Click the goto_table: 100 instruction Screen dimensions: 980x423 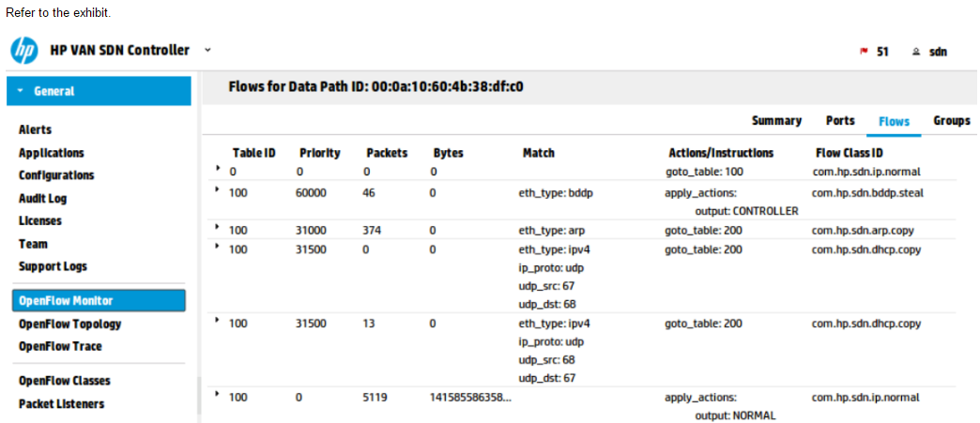[x=704, y=172]
